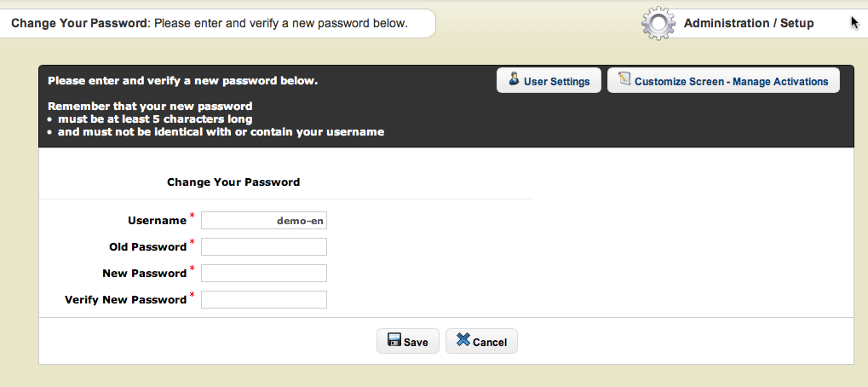868x387 pixels.
Task: Save the new password
Action: click(408, 342)
